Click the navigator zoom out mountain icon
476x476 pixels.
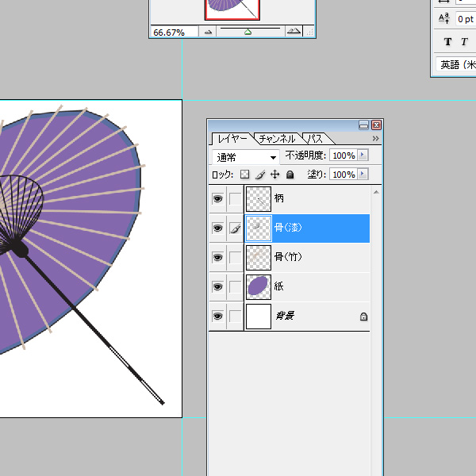[x=209, y=33]
